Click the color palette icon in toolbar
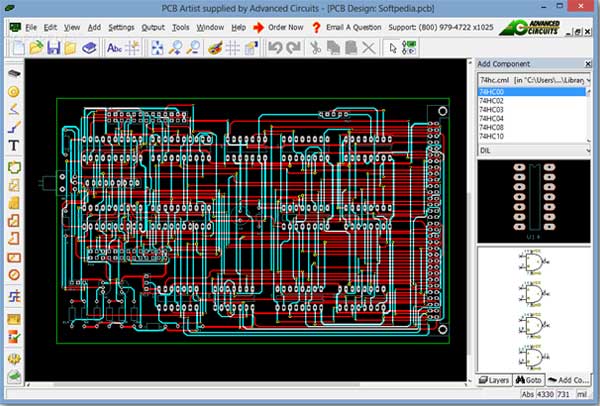 (x=217, y=47)
